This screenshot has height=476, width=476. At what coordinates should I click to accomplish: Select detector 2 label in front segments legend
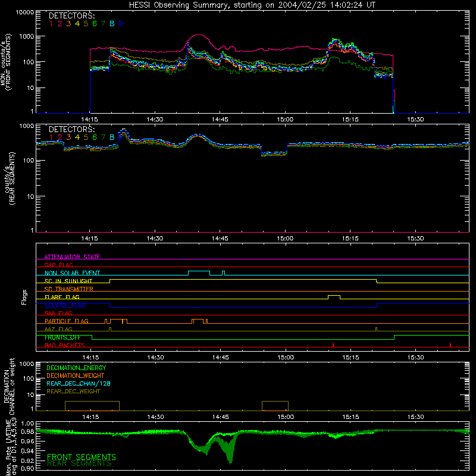[x=60, y=24]
